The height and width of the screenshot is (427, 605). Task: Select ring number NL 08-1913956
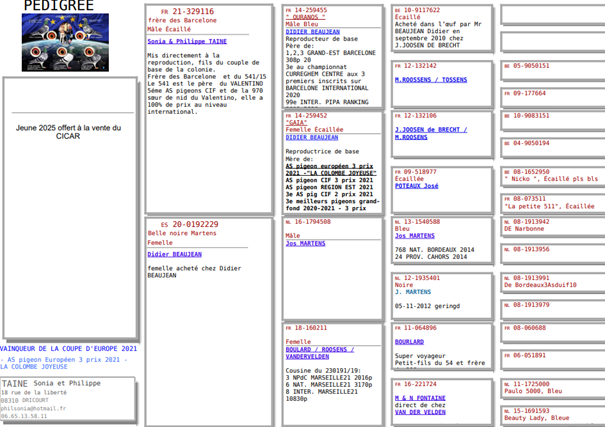[527, 249]
